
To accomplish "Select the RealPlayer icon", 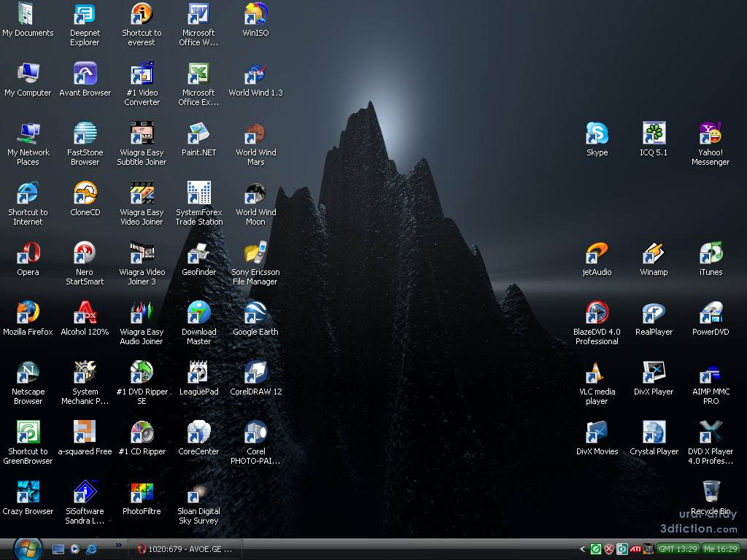I will pyautogui.click(x=654, y=312).
